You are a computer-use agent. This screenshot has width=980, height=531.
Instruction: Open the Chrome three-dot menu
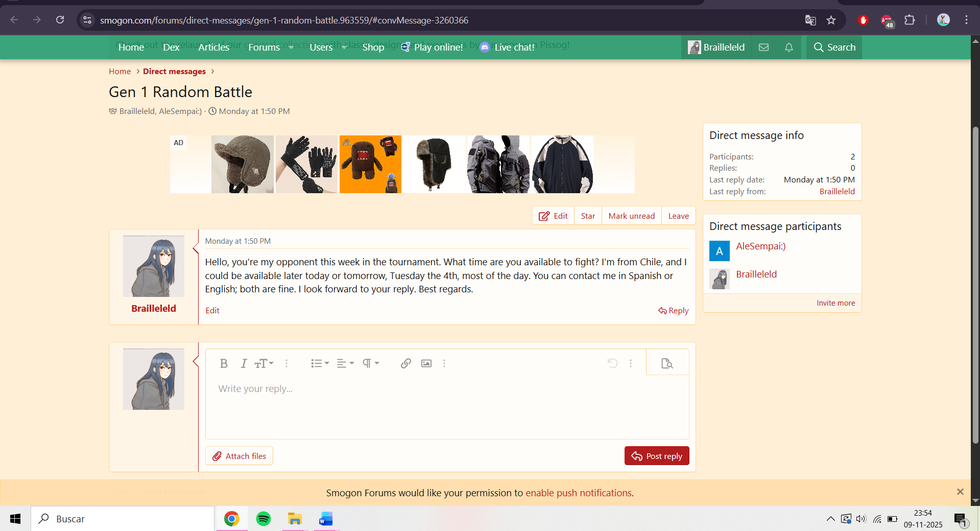tap(966, 20)
